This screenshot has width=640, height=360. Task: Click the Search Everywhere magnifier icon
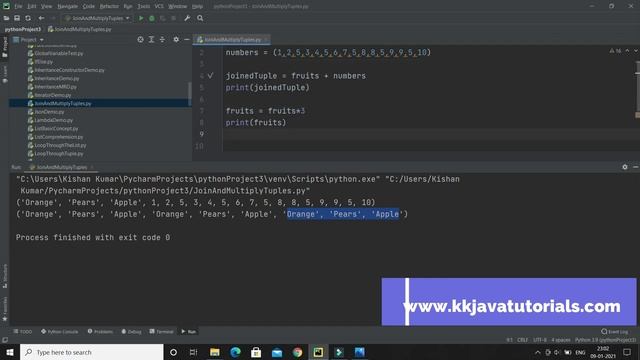point(200,18)
